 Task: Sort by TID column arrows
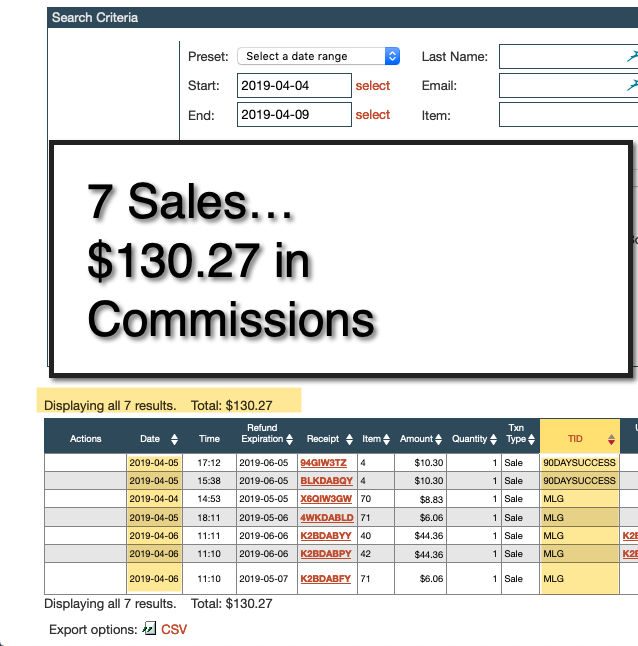611,439
